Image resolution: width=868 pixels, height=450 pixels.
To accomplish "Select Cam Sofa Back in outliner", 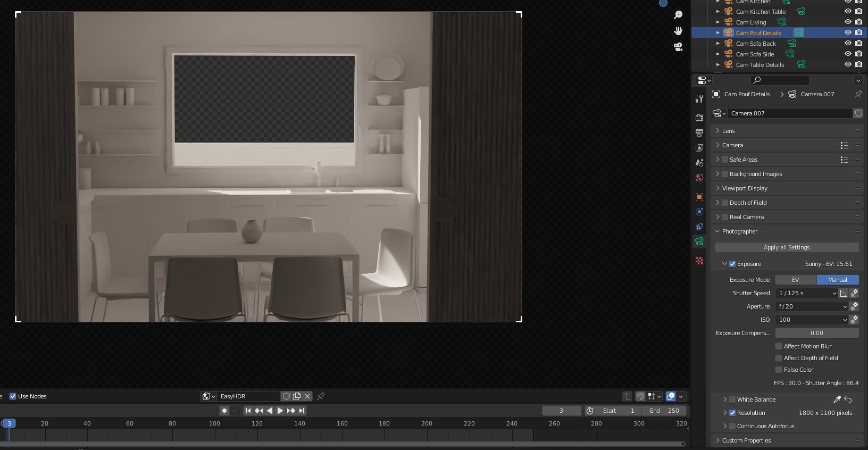I will (x=756, y=44).
